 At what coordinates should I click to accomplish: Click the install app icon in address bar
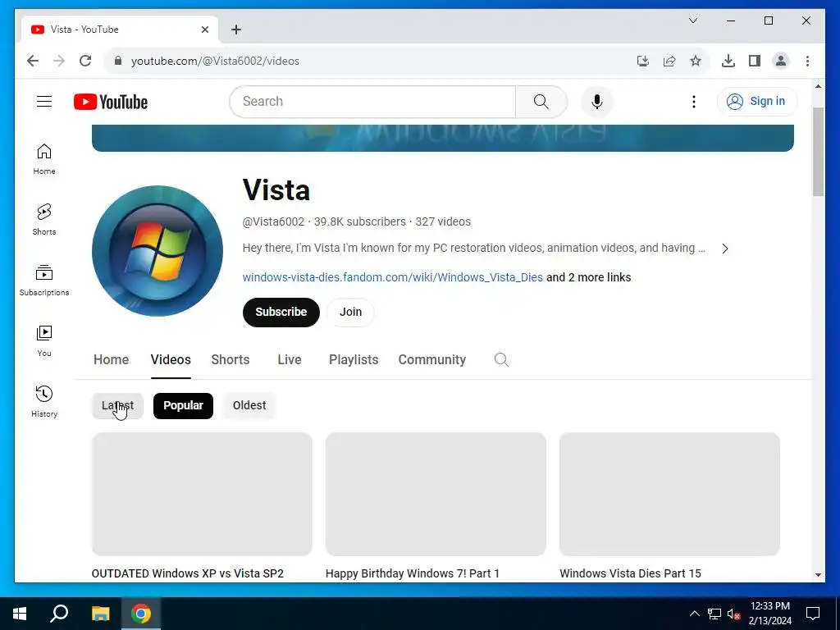(x=643, y=61)
